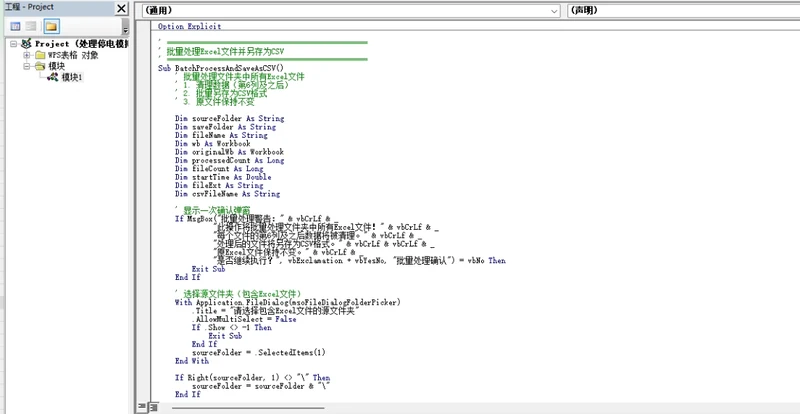
Task: Click sourceFolder = .SelectedItems(1) line
Action: pos(259,353)
